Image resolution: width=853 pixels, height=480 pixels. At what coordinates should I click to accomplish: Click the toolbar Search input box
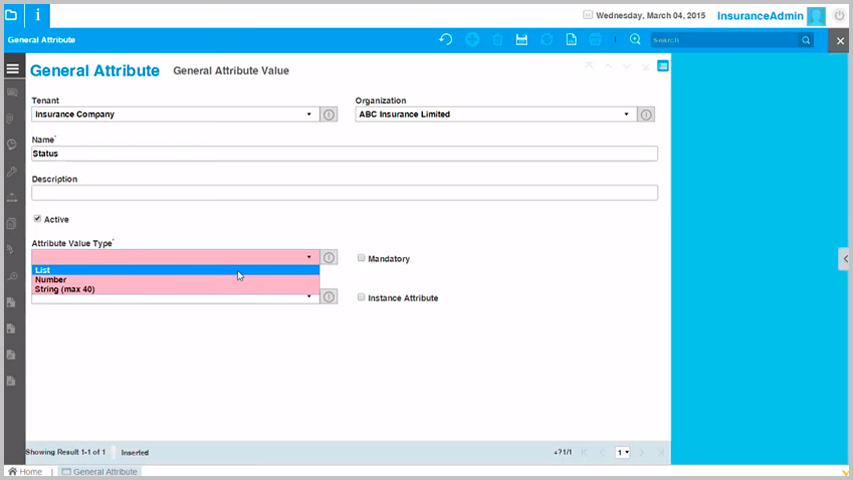click(x=725, y=40)
